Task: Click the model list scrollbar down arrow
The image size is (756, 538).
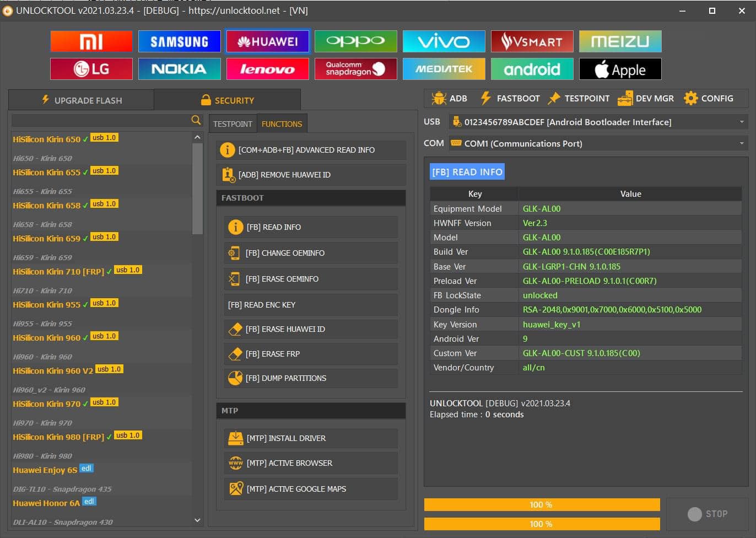Action: pyautogui.click(x=197, y=520)
